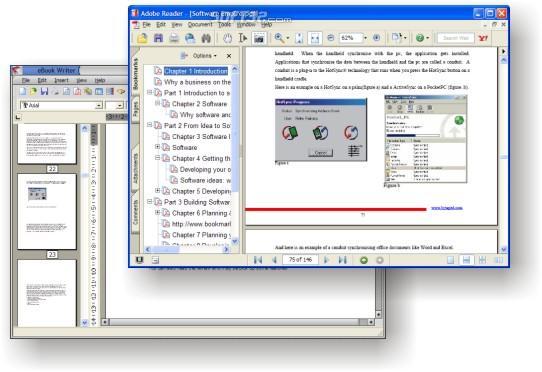542x372 pixels.
Task: Click the Fit Width icon
Action: pos(315,38)
